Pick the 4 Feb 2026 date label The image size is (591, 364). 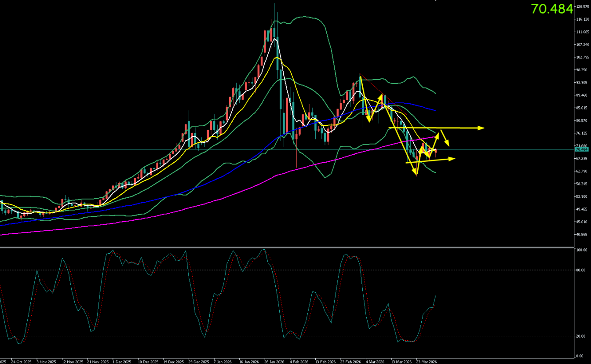click(298, 361)
